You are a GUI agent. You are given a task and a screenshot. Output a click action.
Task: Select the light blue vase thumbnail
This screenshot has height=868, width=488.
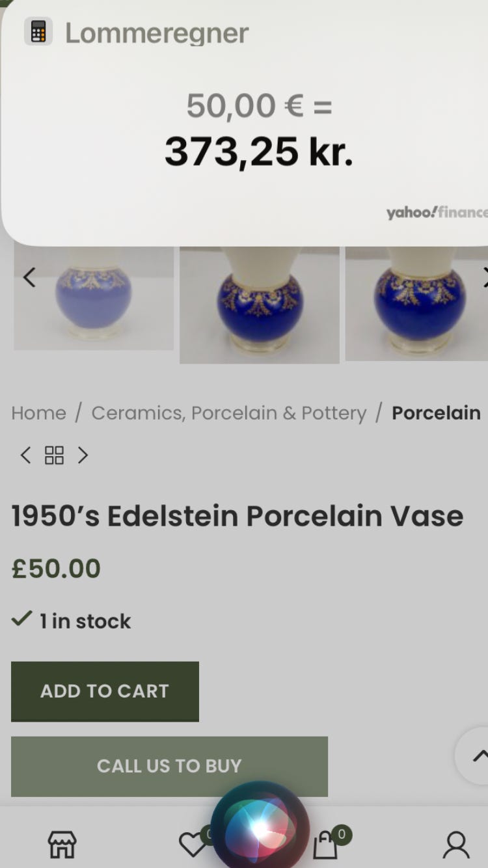[x=94, y=298]
